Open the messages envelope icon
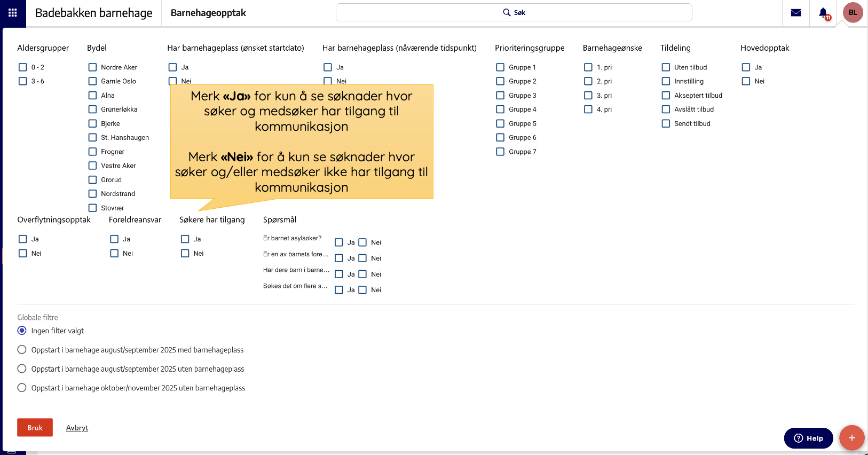 pyautogui.click(x=795, y=13)
